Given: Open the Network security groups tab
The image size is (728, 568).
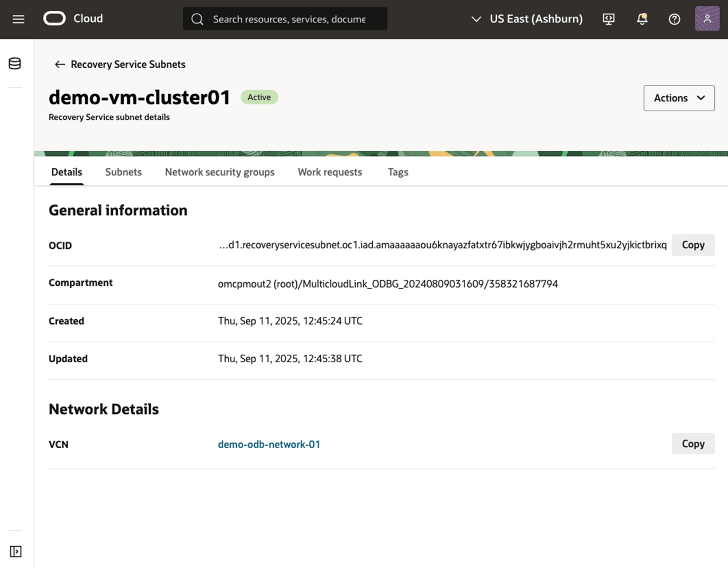Looking at the screenshot, I should click(219, 172).
